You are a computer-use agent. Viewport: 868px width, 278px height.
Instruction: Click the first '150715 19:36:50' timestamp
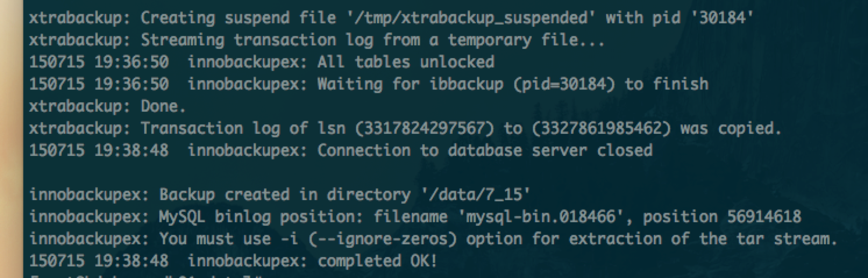(x=99, y=62)
